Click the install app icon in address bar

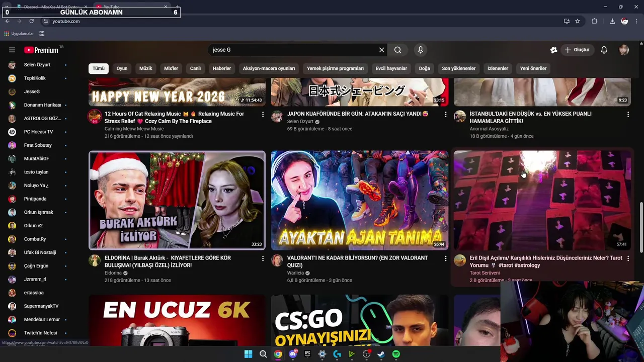(567, 21)
